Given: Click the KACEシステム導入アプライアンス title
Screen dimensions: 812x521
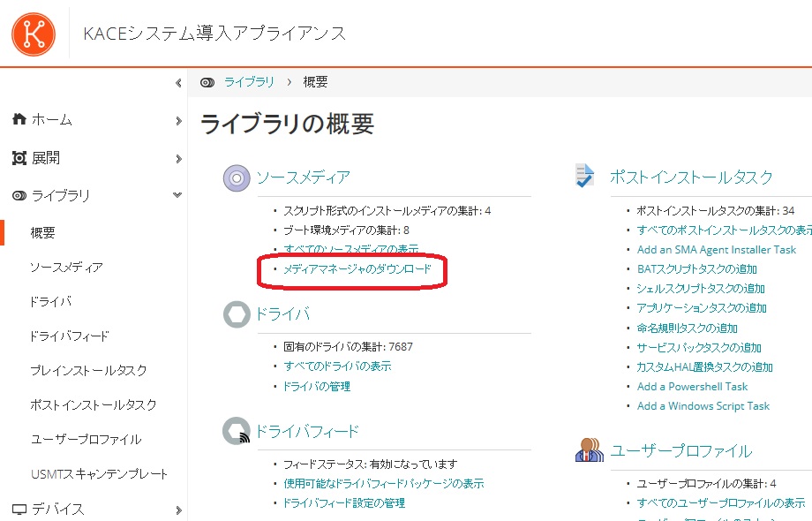Looking at the screenshot, I should [214, 34].
